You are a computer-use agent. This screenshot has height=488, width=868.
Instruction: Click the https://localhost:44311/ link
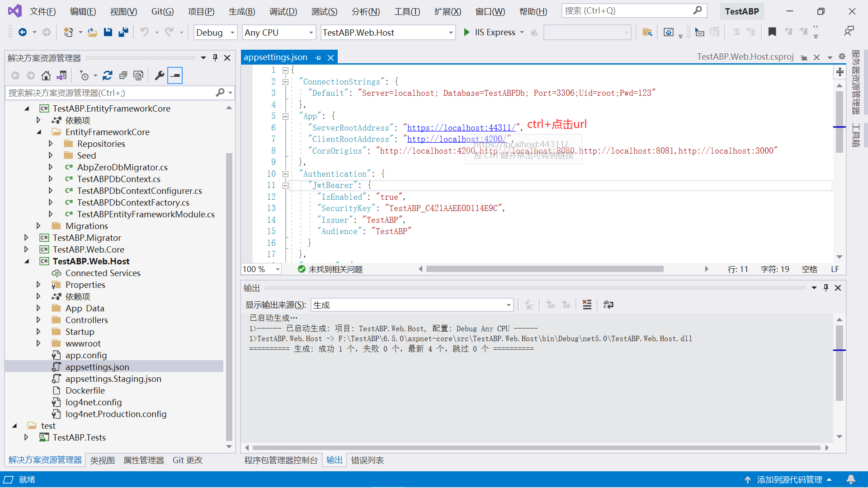tap(461, 128)
